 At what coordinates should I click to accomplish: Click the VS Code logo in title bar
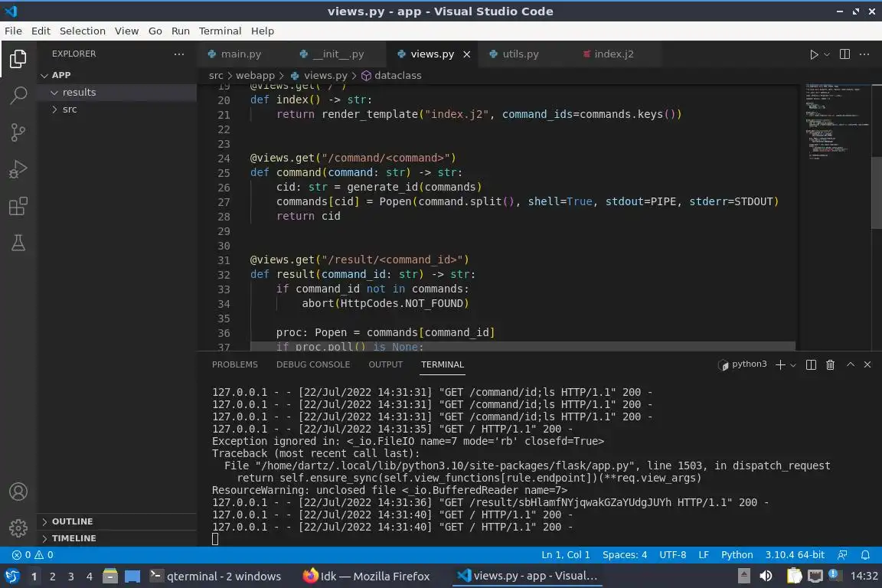(11, 11)
